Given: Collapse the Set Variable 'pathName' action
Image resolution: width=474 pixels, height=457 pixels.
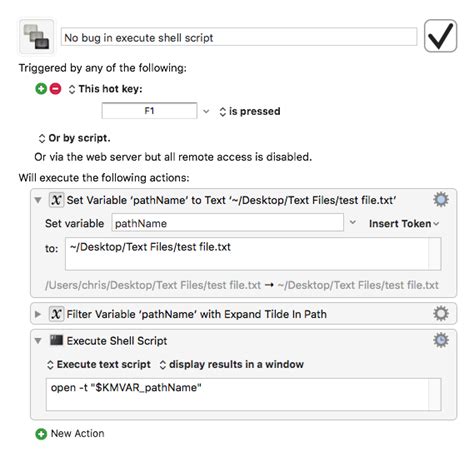Looking at the screenshot, I should 38,200.
